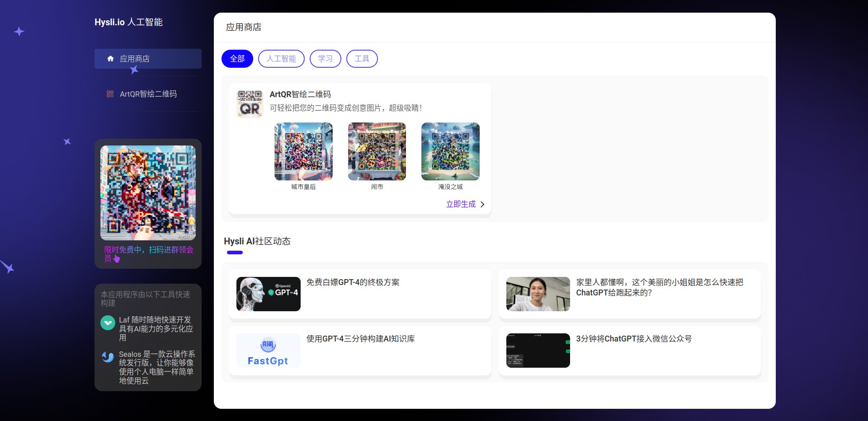Click the Hysli AI社区动态 section heading
This screenshot has width=868, height=421.
pyautogui.click(x=257, y=241)
